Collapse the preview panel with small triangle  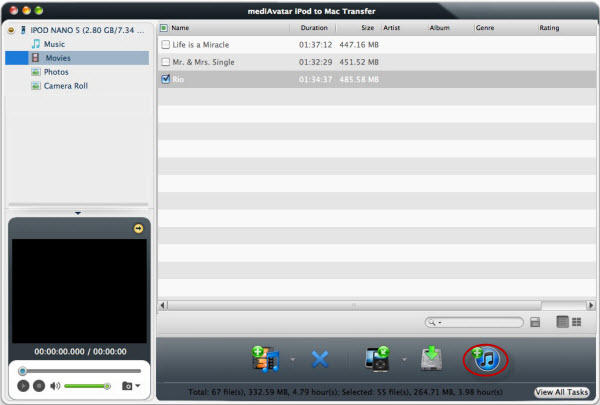tap(78, 213)
